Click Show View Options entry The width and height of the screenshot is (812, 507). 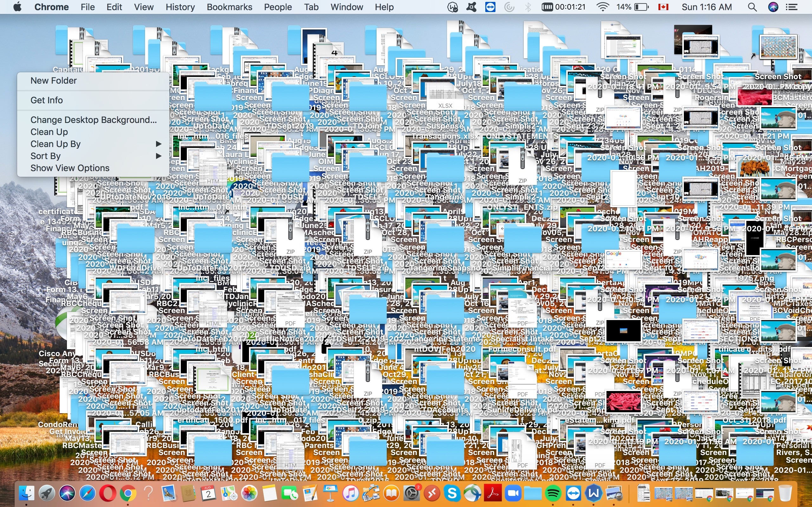tap(70, 168)
